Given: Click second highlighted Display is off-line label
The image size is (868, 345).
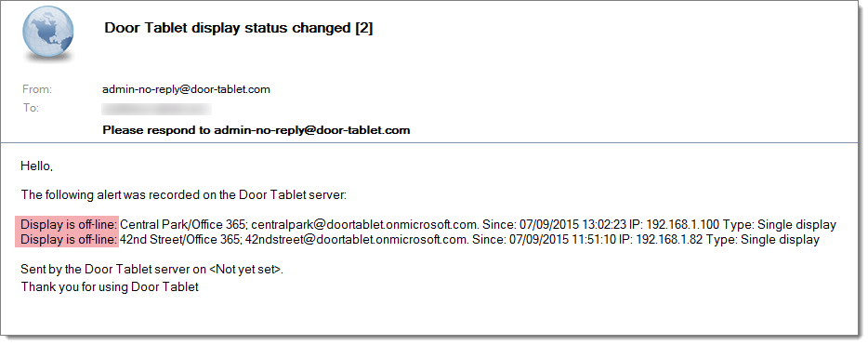Looking at the screenshot, I should 67,240.
